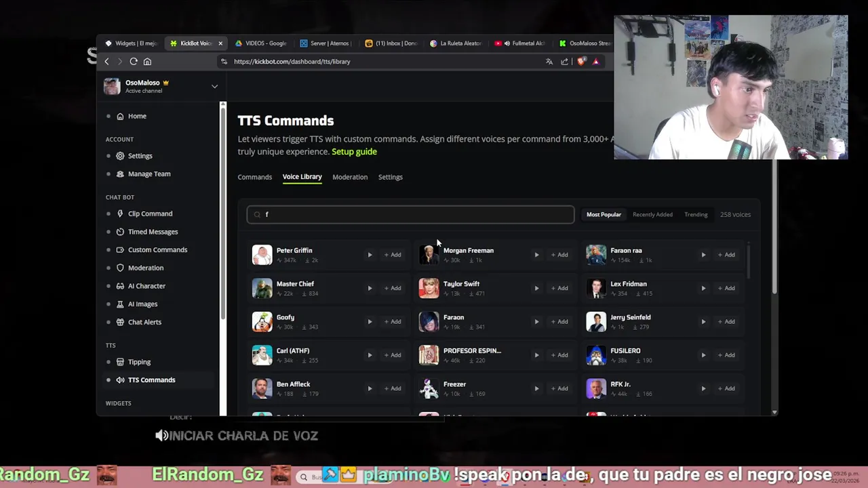Viewport: 868px width, 488px height.
Task: Add the Faraon raa voice
Action: pyautogui.click(x=726, y=255)
